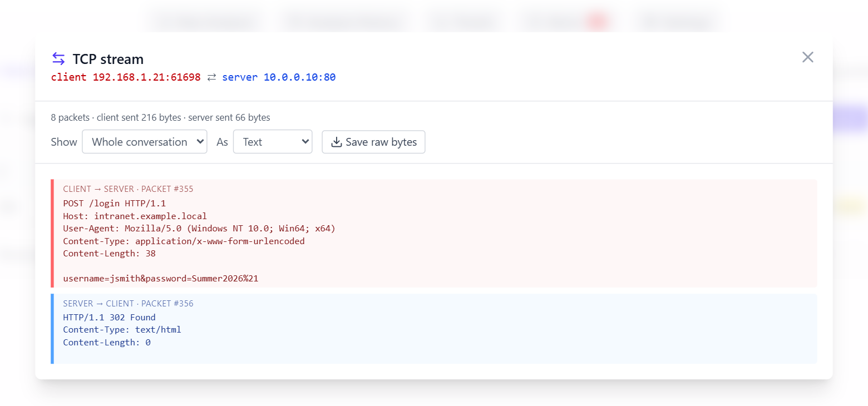Viewport: 868px width, 406px height.
Task: Click the Content-Length: 38 line
Action: (x=109, y=254)
